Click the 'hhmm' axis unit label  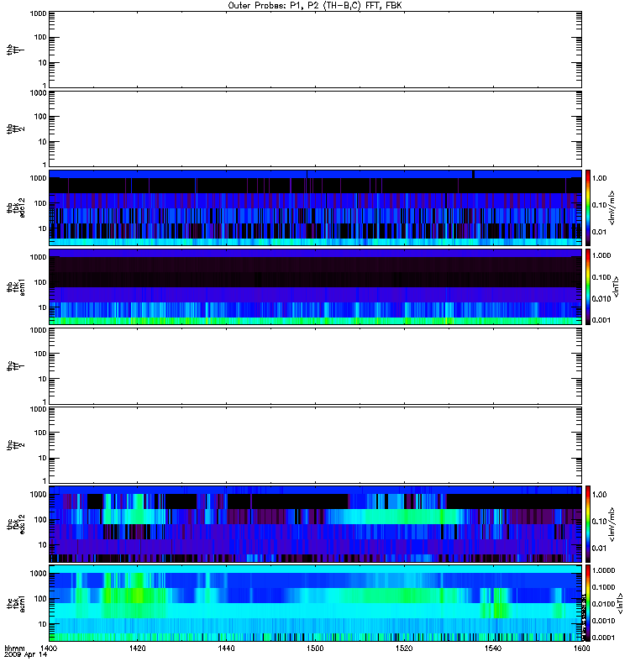pyautogui.click(x=14, y=648)
